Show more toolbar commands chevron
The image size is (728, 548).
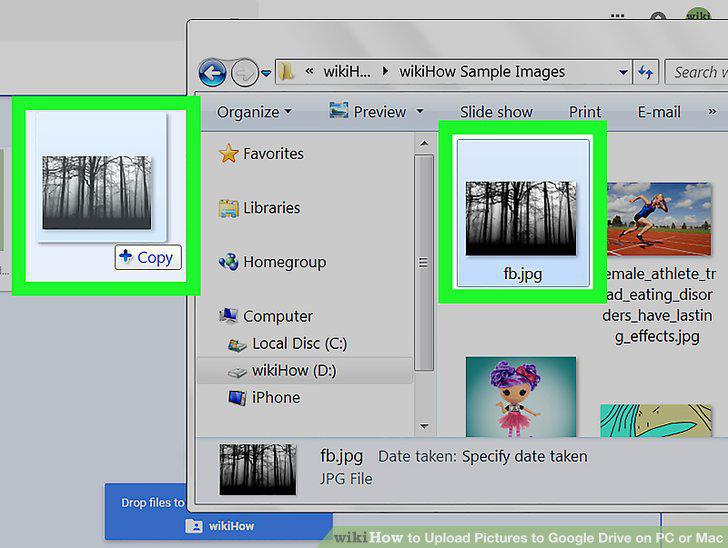point(712,111)
